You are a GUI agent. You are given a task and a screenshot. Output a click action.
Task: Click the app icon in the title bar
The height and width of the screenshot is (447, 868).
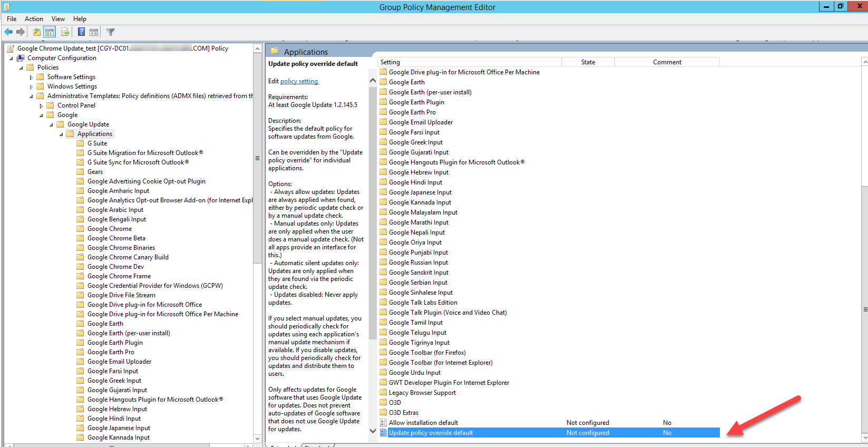coord(6,7)
